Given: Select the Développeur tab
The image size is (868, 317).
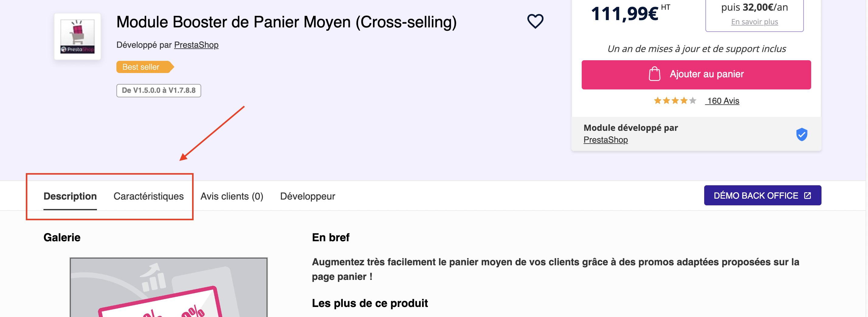Looking at the screenshot, I should 308,196.
